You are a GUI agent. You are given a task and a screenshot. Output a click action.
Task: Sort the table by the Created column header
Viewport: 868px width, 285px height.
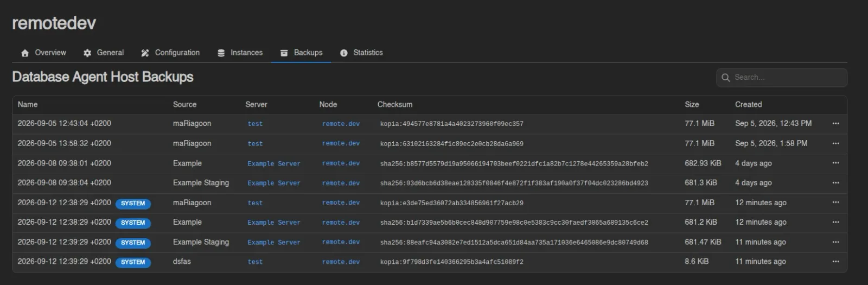pyautogui.click(x=748, y=104)
